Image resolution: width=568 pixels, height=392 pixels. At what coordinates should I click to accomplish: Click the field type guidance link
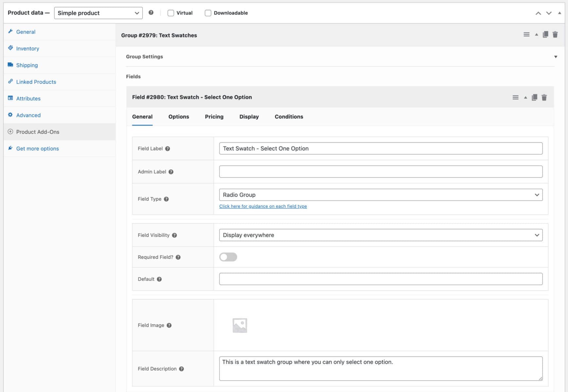pos(263,206)
